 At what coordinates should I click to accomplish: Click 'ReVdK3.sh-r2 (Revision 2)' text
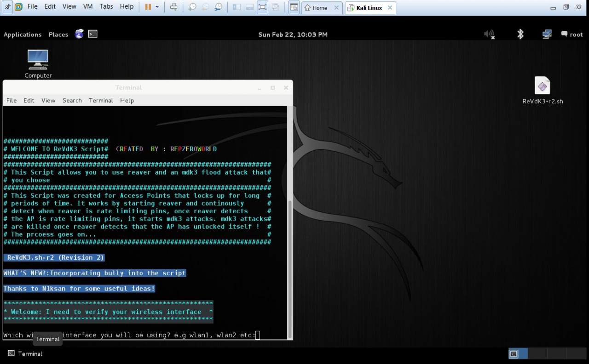pyautogui.click(x=54, y=257)
